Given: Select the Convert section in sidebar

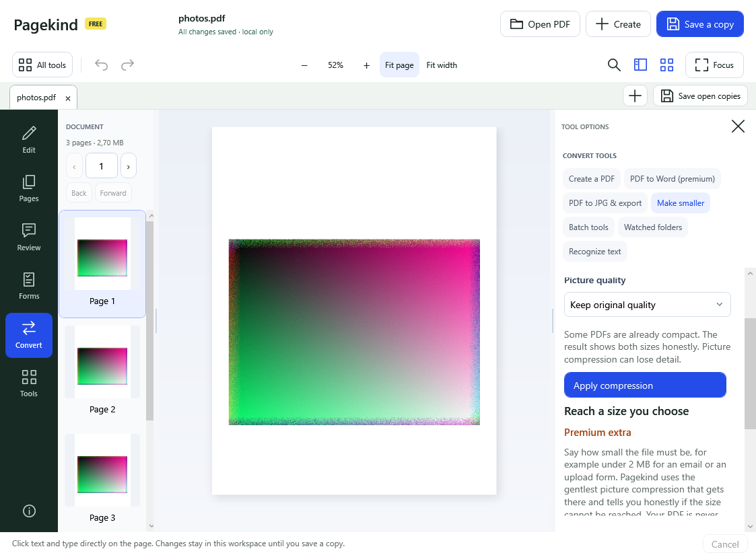Looking at the screenshot, I should [29, 335].
